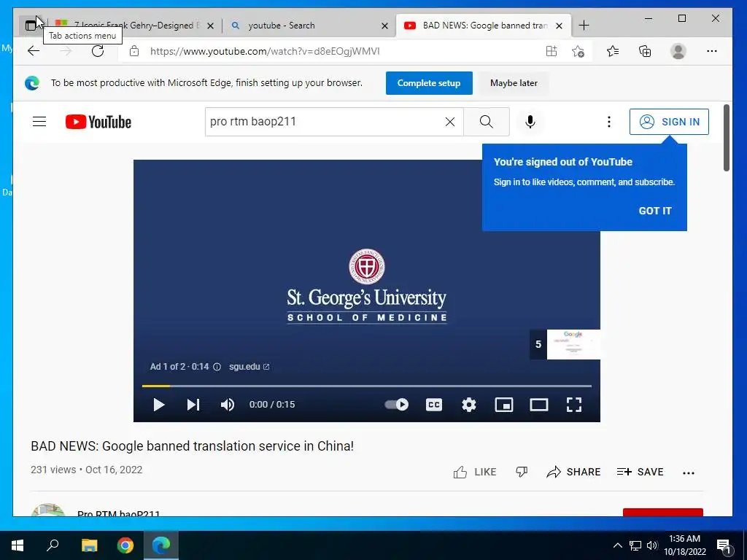Go back with the browser back arrow
The height and width of the screenshot is (560, 747).
34,51
